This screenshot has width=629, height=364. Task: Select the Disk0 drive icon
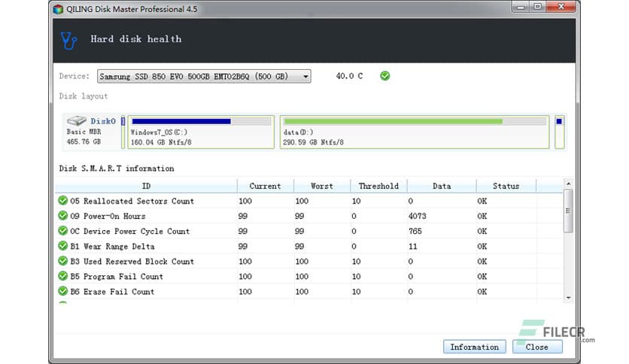(77, 120)
